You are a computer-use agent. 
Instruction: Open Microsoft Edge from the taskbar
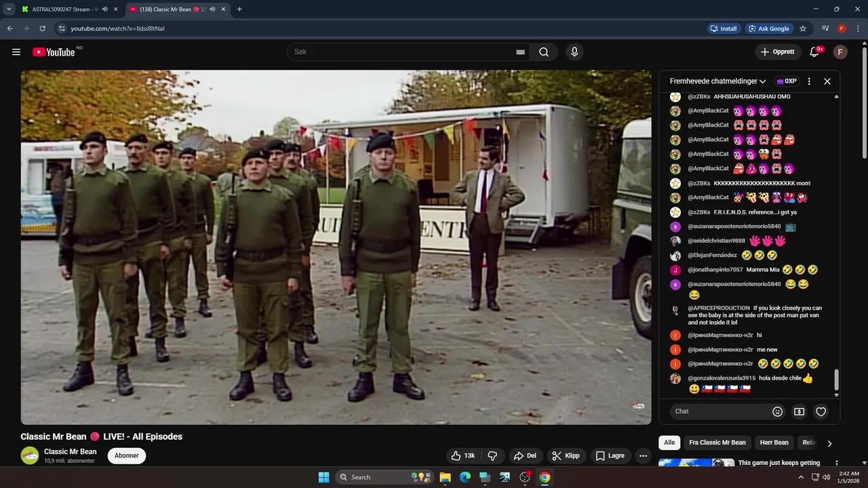pyautogui.click(x=465, y=477)
